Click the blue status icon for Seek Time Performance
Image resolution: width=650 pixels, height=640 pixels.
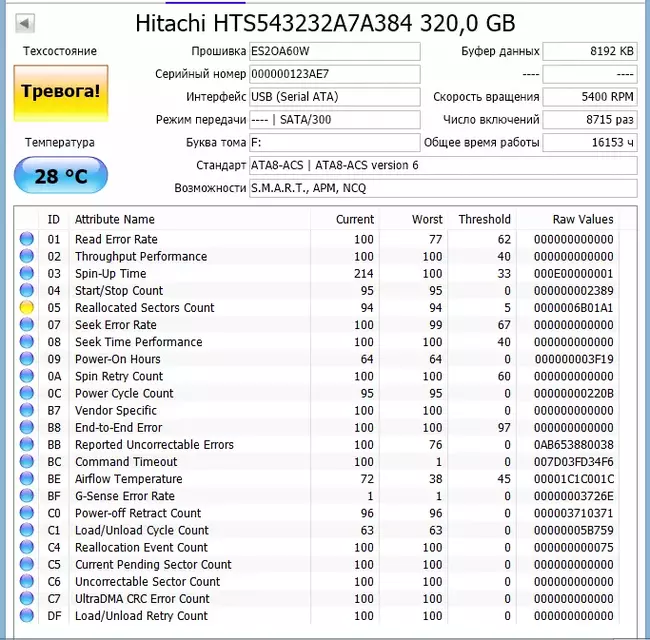coord(27,342)
